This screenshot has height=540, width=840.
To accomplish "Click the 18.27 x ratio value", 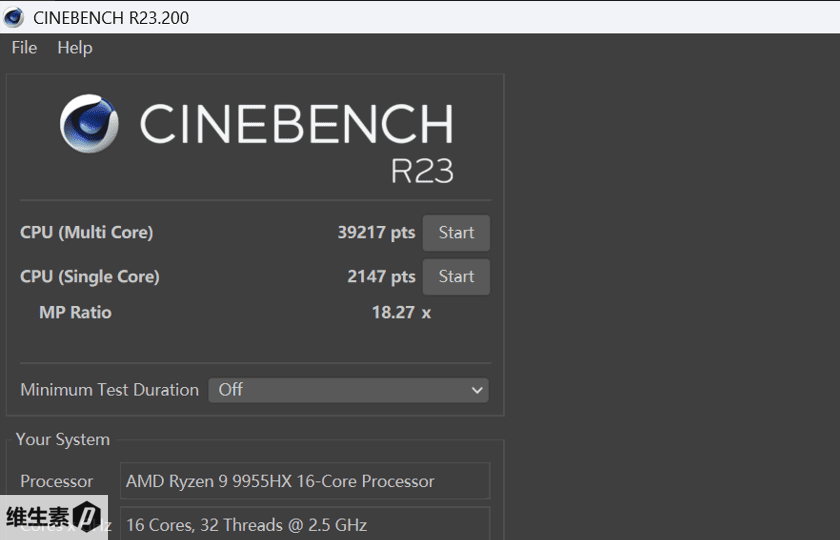I will click(x=401, y=313).
